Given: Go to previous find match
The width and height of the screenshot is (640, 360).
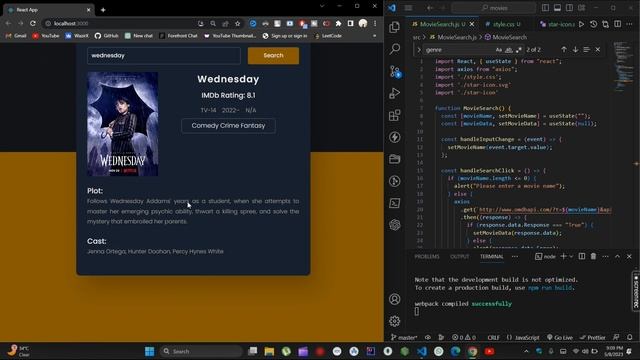Looking at the screenshot, I should [x=564, y=49].
